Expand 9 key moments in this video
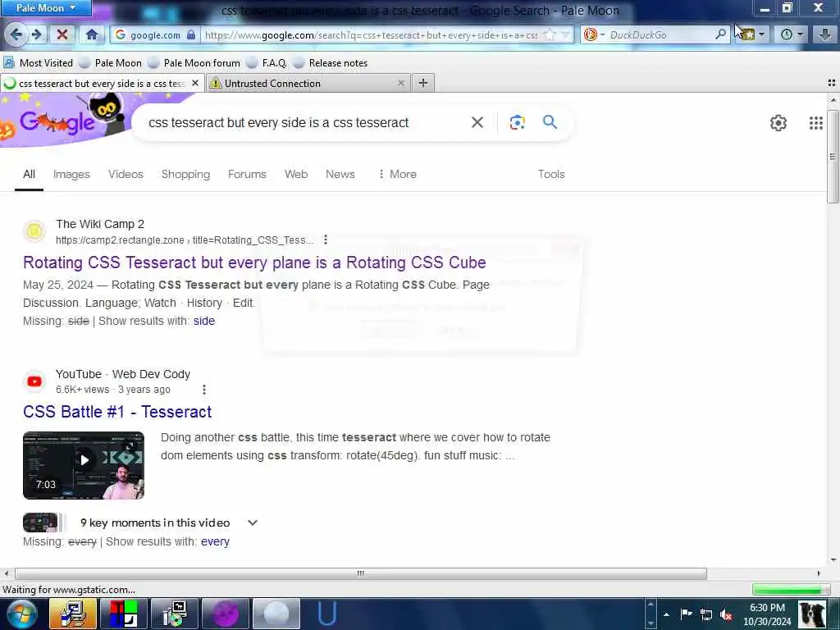Viewport: 840px width, 630px height. [253, 523]
